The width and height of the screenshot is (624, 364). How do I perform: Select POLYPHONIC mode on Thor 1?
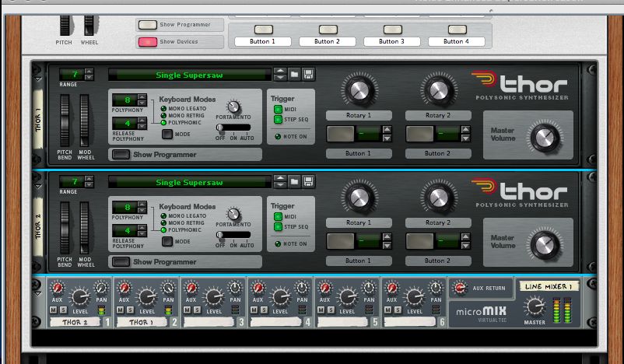(163, 123)
